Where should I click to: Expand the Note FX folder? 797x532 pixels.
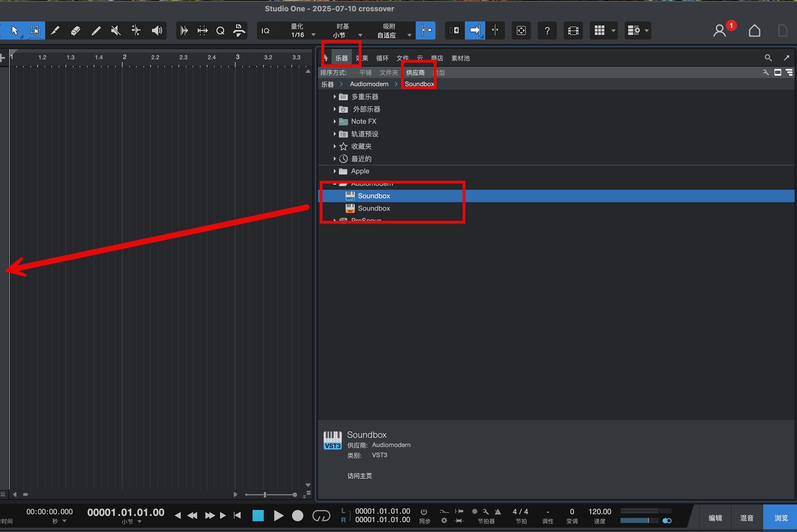click(335, 122)
